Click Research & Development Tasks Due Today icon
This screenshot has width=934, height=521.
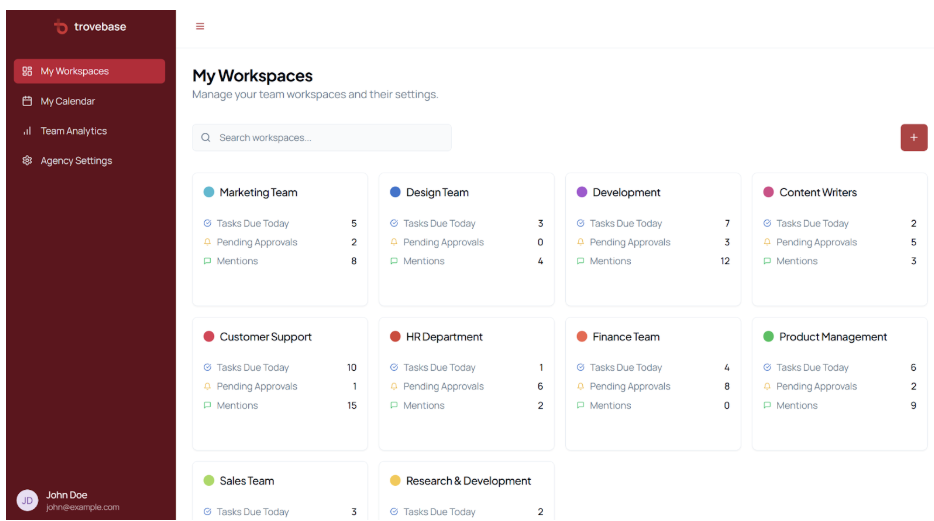coord(394,511)
